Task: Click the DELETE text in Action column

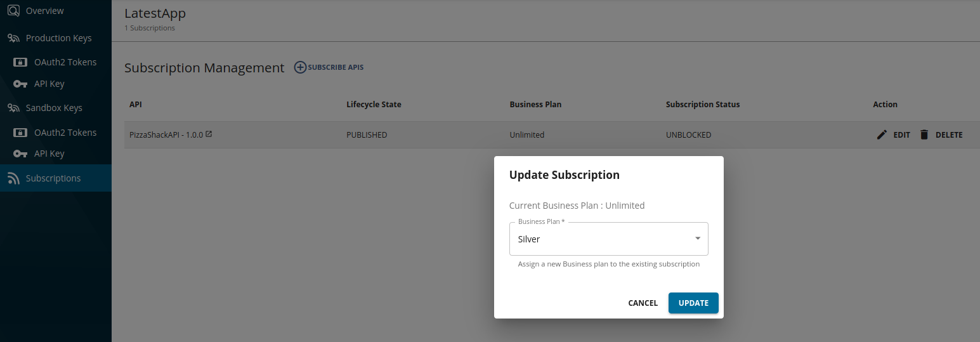Action: click(949, 135)
